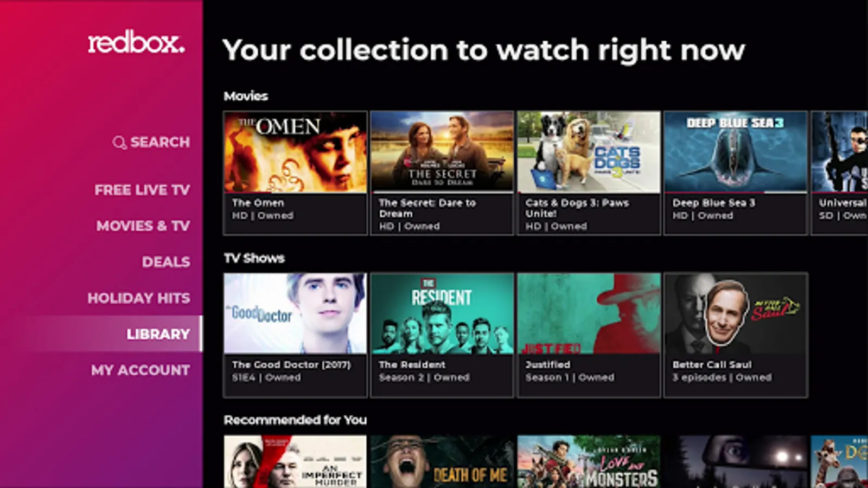Go to Deals menu item
Image resolution: width=868 pixels, height=488 pixels.
pos(166,262)
